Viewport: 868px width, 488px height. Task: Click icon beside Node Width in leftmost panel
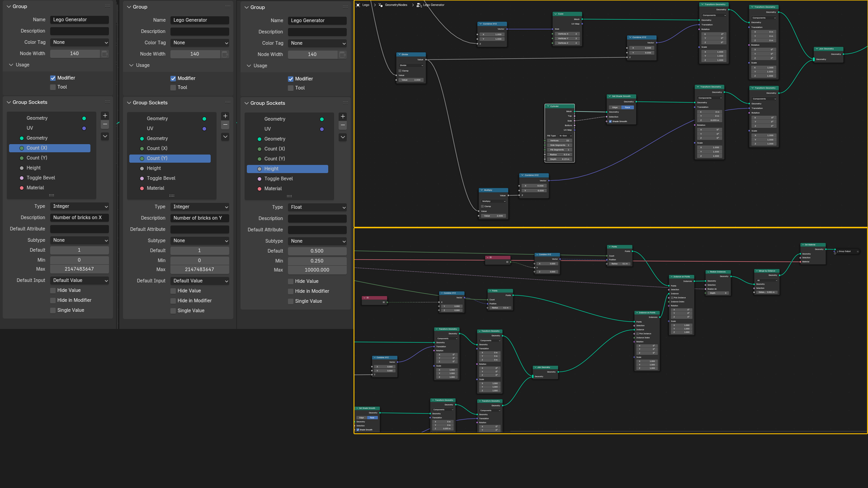point(104,54)
